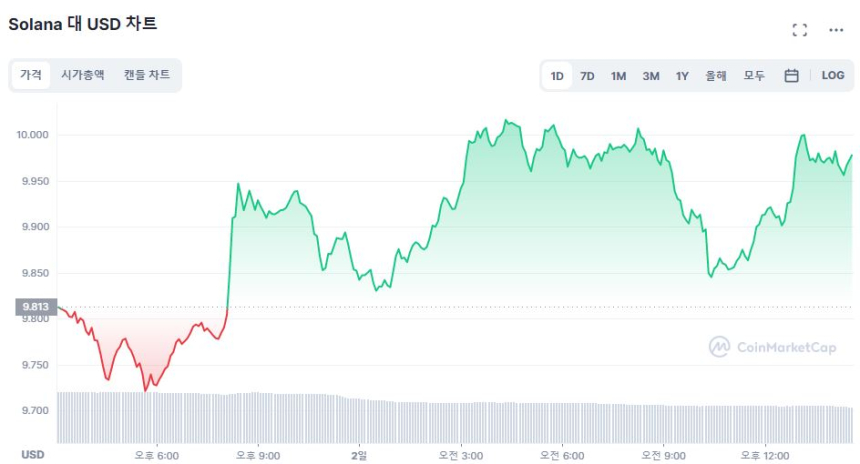Switch to the 시가총액 (market cap) tab
The image size is (860, 464).
click(x=82, y=75)
